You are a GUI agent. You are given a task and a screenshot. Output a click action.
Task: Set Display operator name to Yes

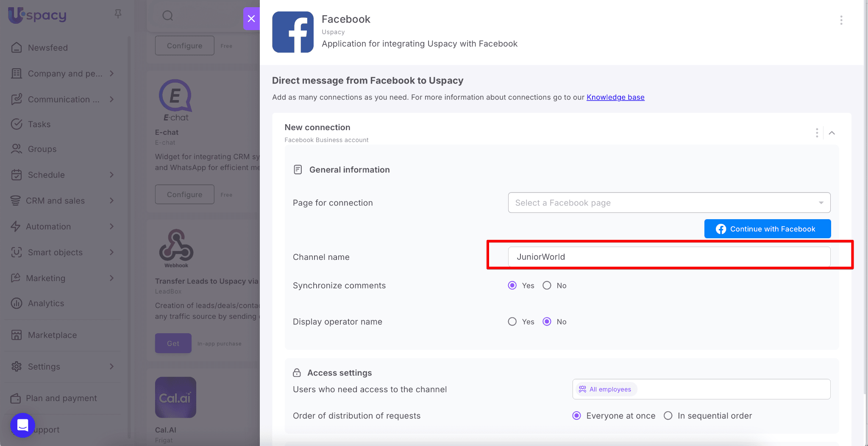(512, 322)
